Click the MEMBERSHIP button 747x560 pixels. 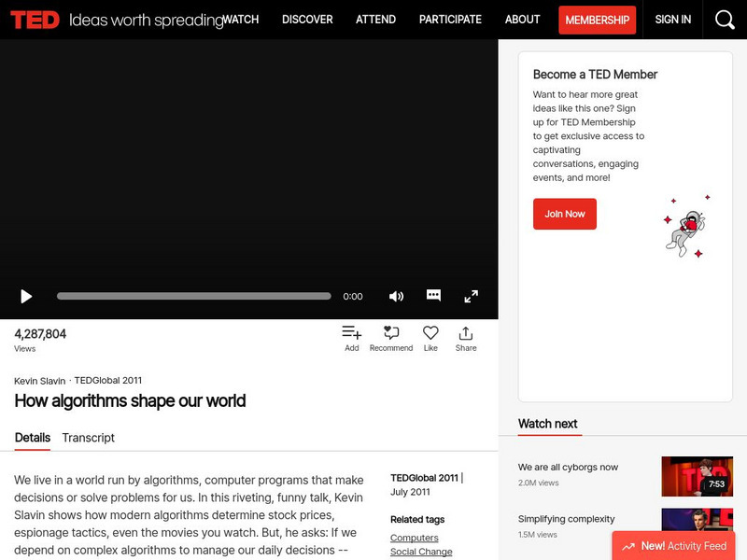coord(597,20)
